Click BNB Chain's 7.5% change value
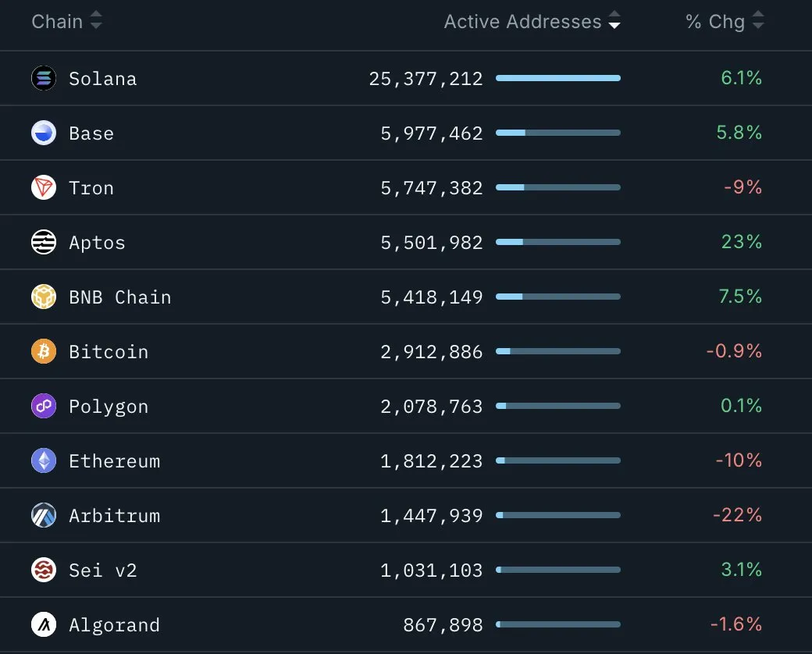812x654 pixels. tap(740, 297)
